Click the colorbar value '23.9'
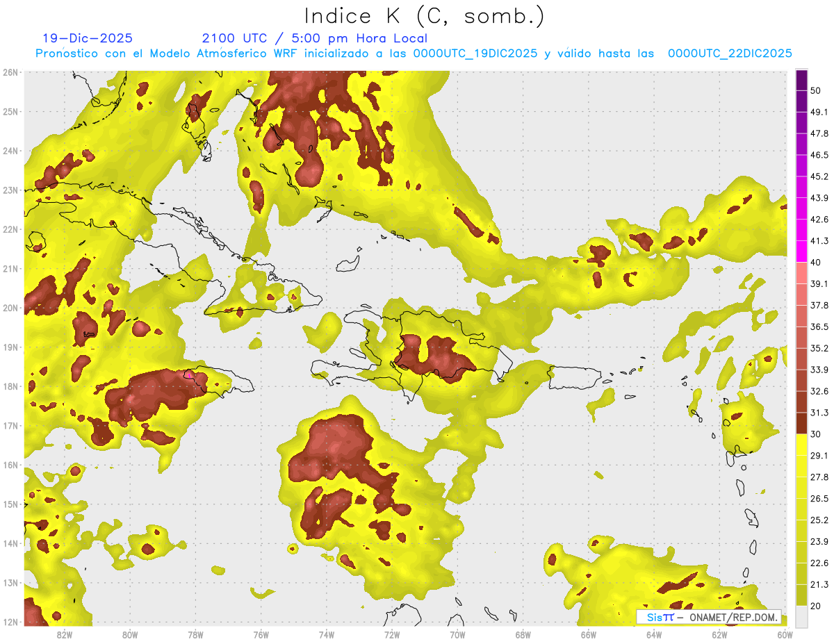The height and width of the screenshot is (644, 834). click(819, 541)
